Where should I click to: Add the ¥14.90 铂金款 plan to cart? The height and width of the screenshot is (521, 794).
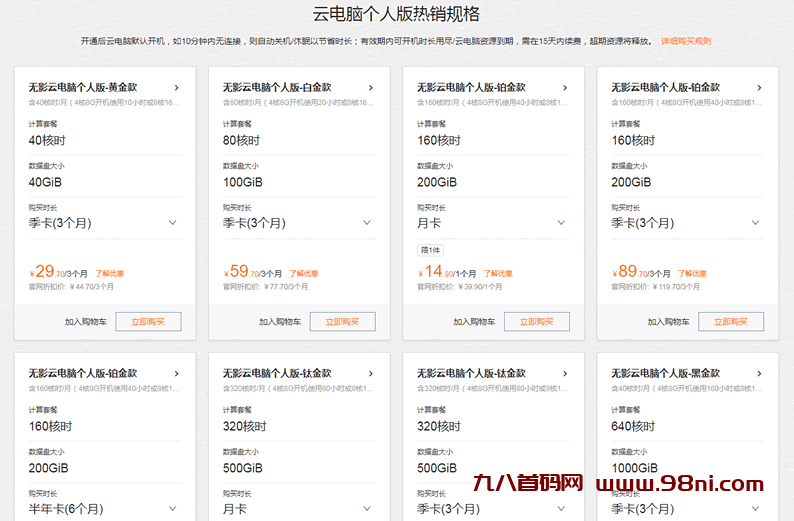[x=473, y=322]
